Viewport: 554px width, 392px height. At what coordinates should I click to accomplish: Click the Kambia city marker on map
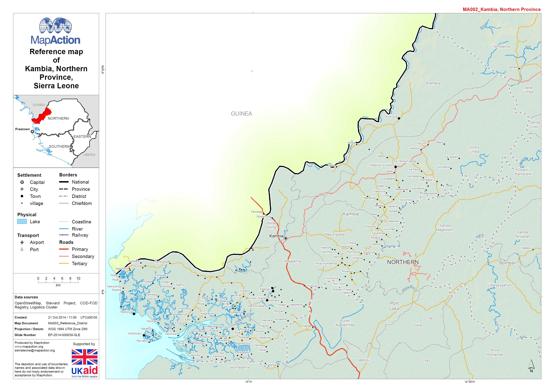(286, 238)
